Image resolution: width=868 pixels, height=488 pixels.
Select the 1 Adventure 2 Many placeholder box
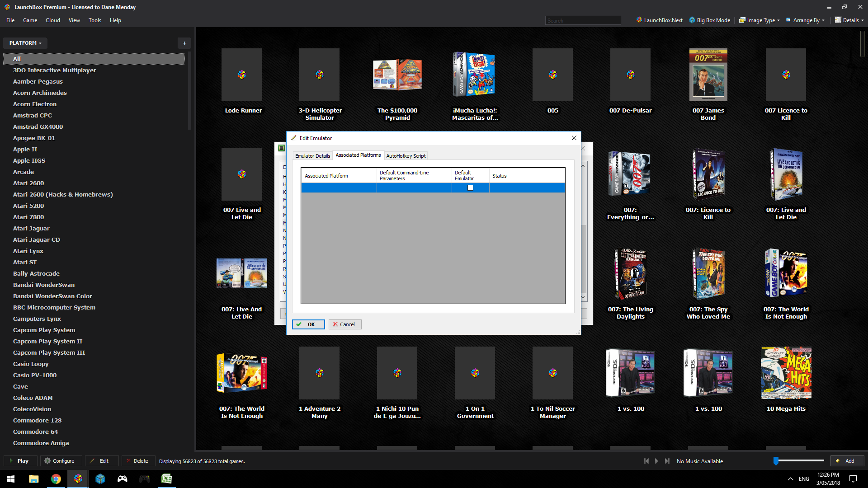pos(320,373)
